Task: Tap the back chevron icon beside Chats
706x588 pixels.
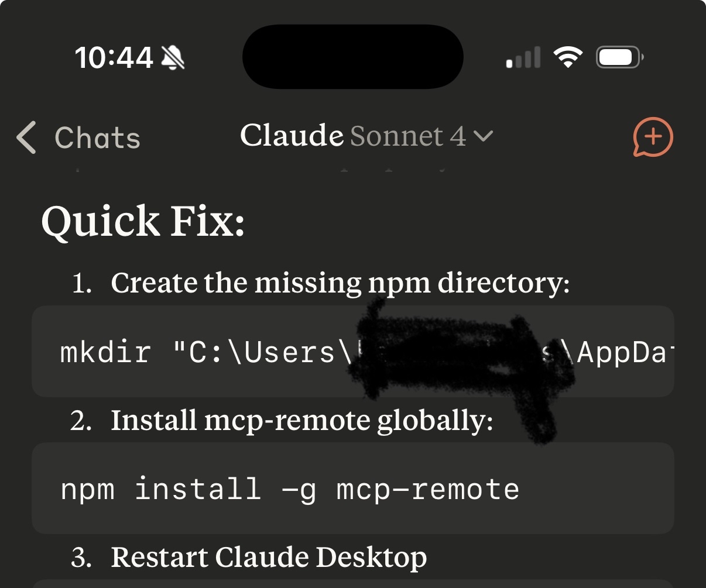Action: click(26, 138)
